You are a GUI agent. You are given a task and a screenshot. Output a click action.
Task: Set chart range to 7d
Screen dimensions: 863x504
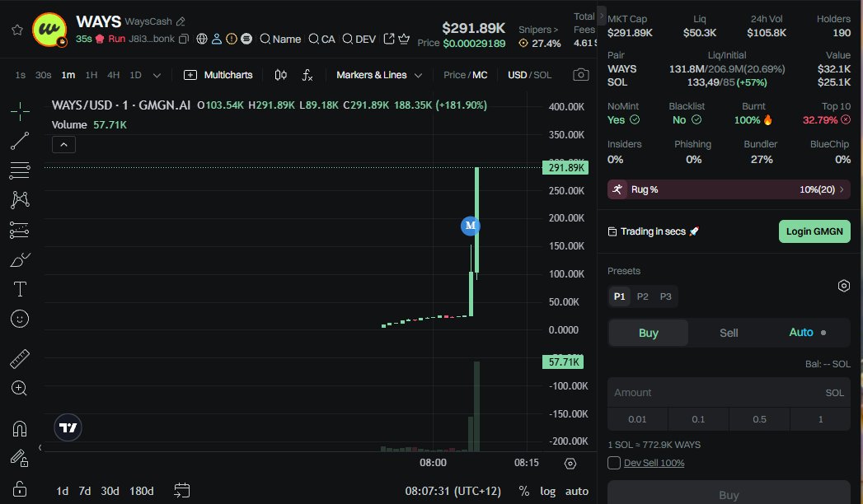[85, 491]
